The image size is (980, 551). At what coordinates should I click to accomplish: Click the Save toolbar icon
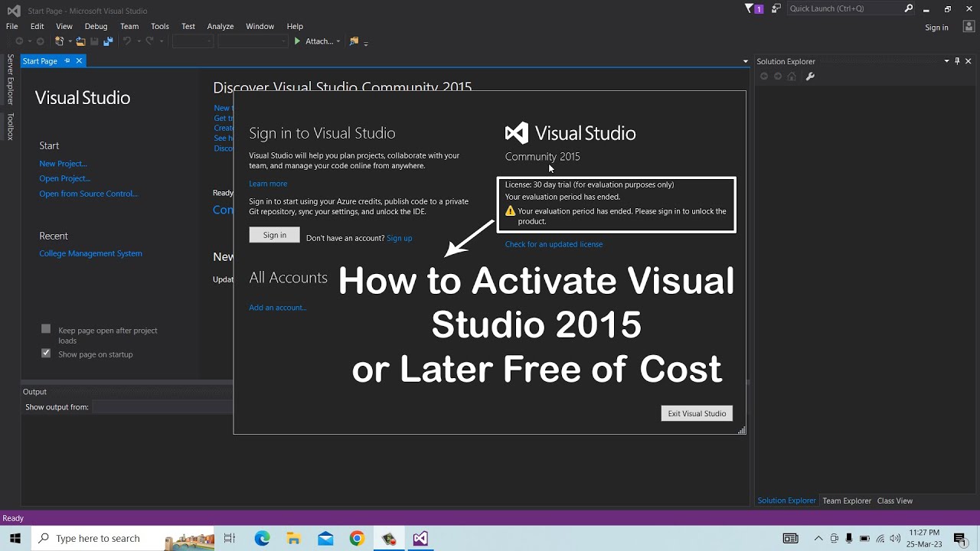point(94,41)
